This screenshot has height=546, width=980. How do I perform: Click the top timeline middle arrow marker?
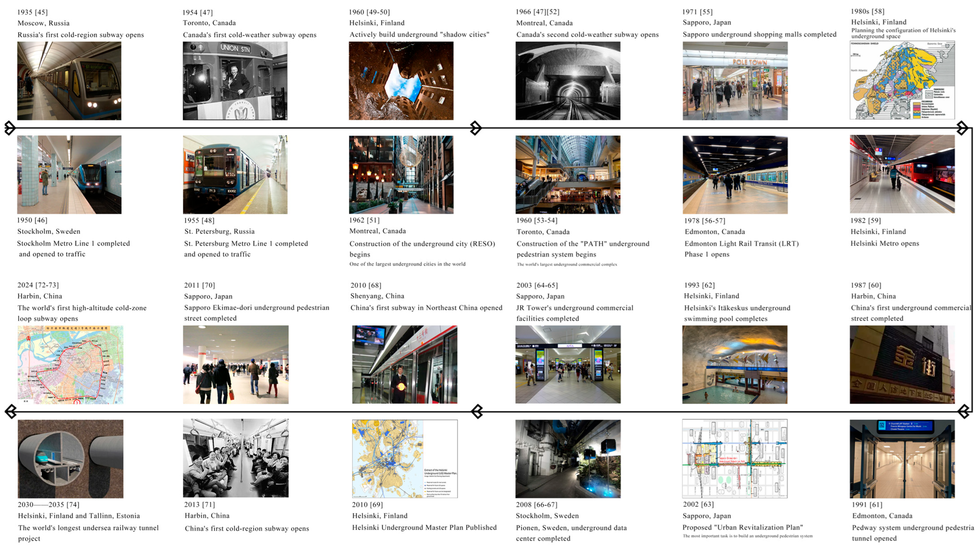[475, 128]
